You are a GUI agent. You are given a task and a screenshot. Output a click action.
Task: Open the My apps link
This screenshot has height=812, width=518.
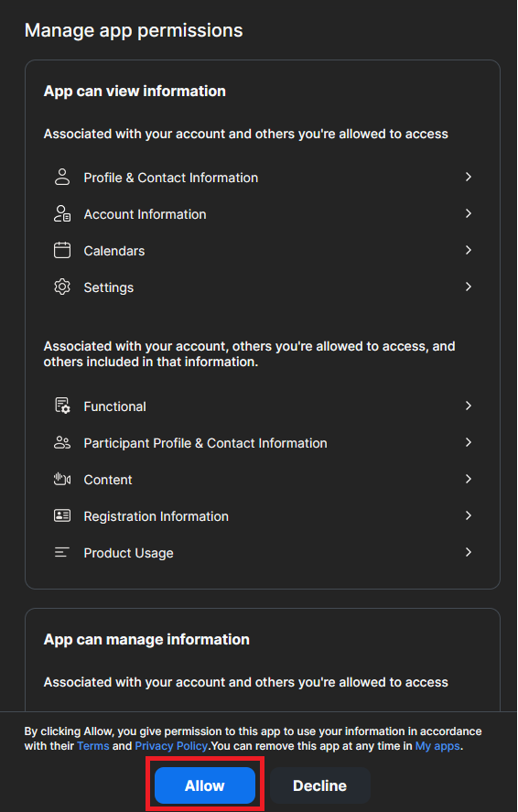437,746
